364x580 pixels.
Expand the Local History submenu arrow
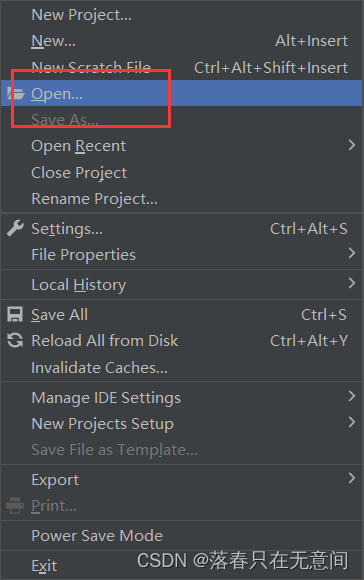(352, 283)
